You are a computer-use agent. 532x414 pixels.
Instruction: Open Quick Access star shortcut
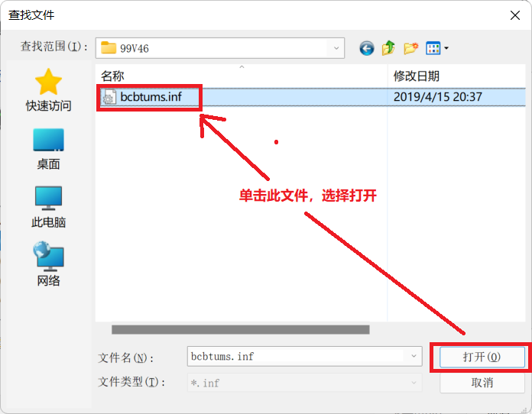[48, 90]
